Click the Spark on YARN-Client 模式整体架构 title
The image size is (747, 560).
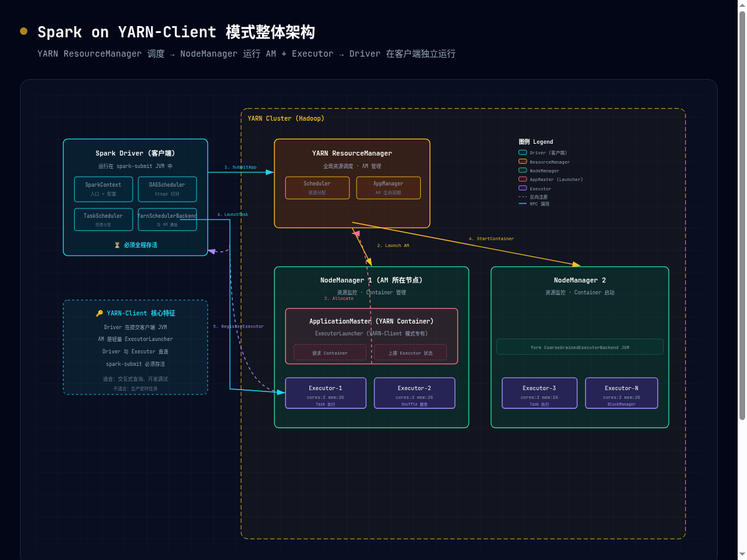coord(176,32)
